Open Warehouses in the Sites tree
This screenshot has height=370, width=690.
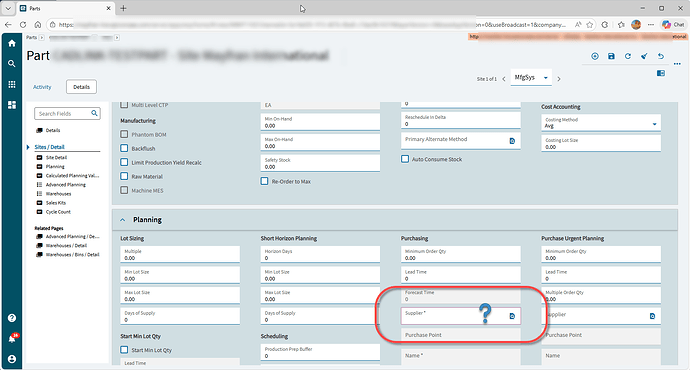(58, 194)
